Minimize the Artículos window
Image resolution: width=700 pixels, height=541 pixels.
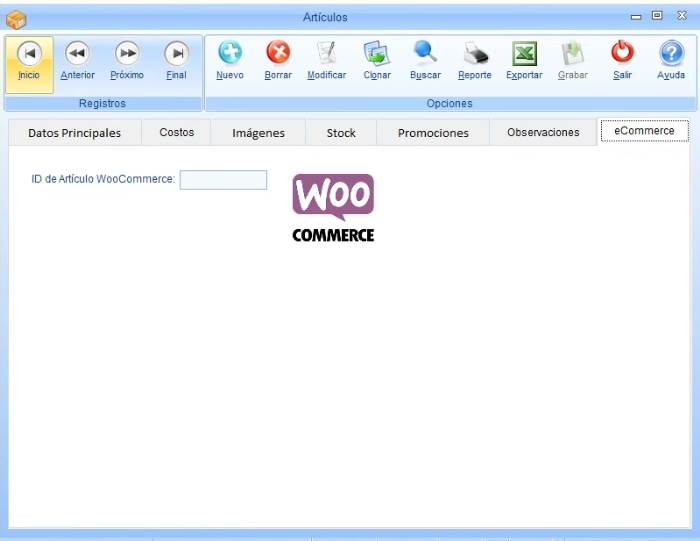636,17
